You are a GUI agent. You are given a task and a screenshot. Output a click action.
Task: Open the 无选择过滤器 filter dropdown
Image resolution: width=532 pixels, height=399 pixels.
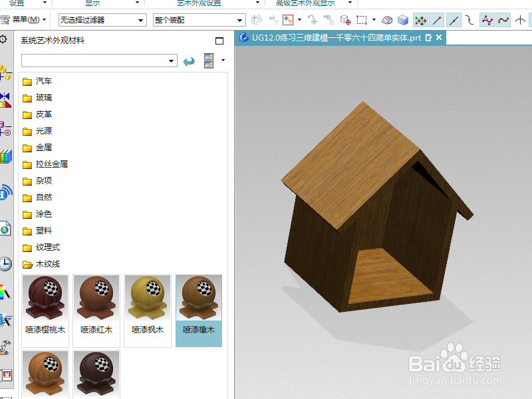pyautogui.click(x=102, y=20)
